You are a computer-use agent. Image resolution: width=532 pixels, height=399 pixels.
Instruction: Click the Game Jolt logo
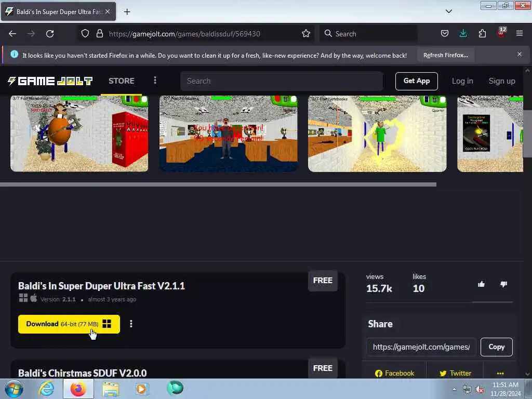50,81
